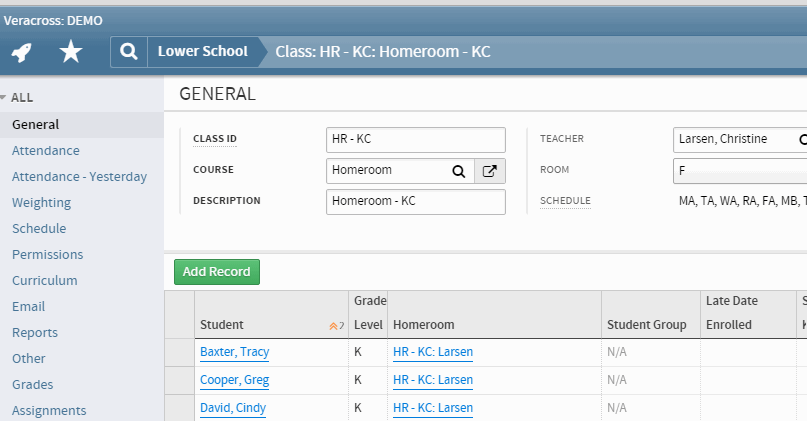Viewport: 807px width, 421px height.
Task: Open the Curriculum sidebar section
Action: [44, 280]
